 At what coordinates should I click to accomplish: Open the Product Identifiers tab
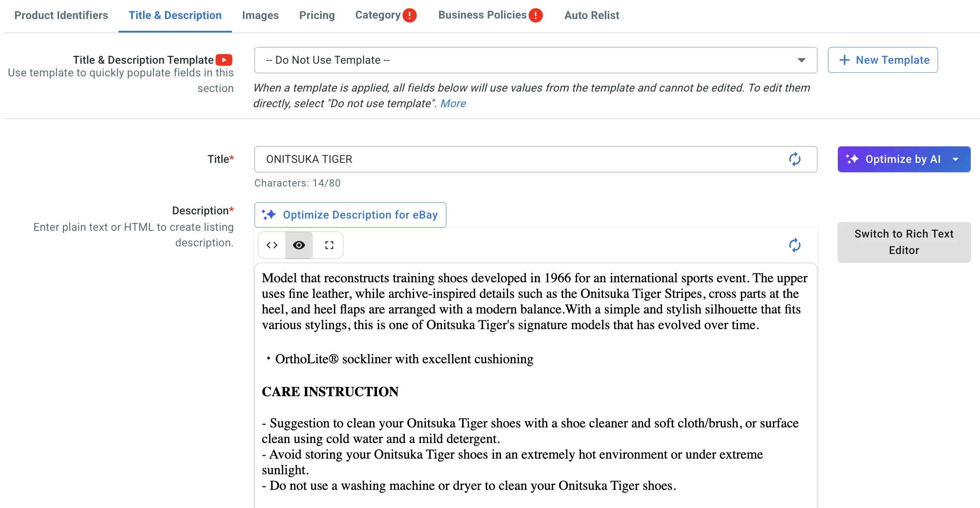click(x=61, y=15)
